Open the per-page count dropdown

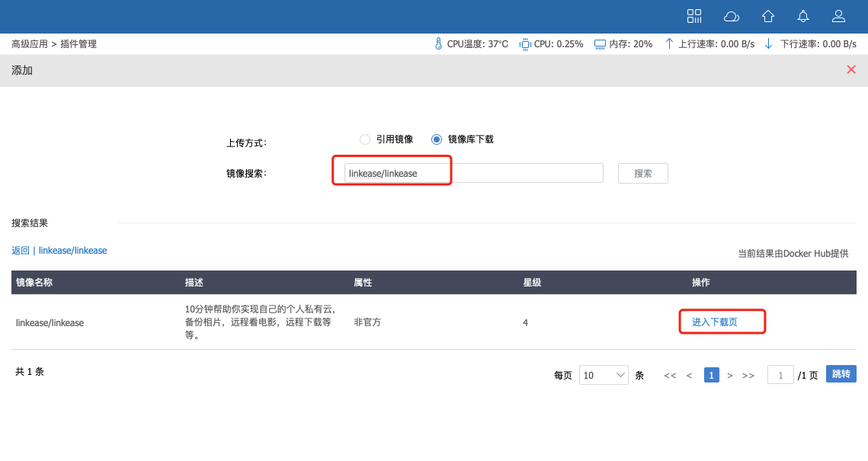(x=604, y=375)
